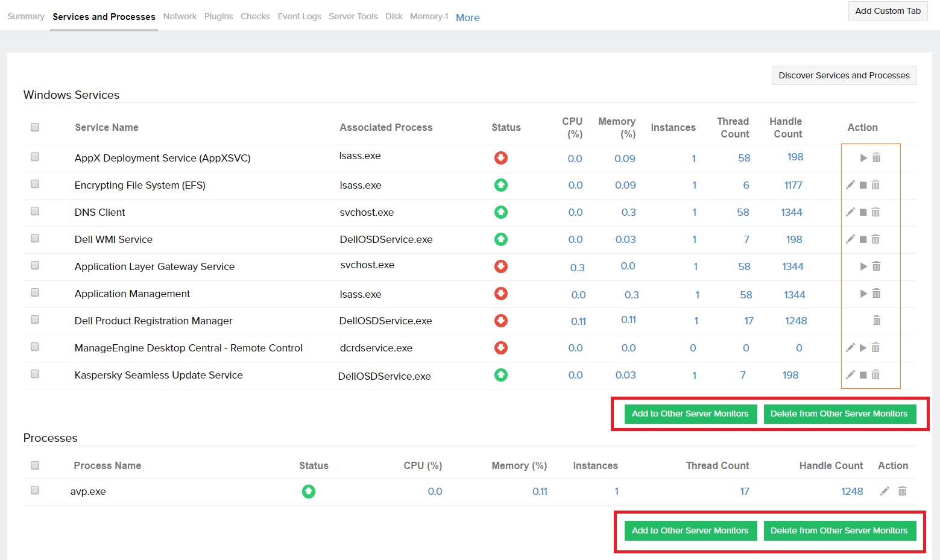Image resolution: width=940 pixels, height=560 pixels.
Task: Check the Encrypting File System (EFS) checkbox
Action: click(x=35, y=184)
